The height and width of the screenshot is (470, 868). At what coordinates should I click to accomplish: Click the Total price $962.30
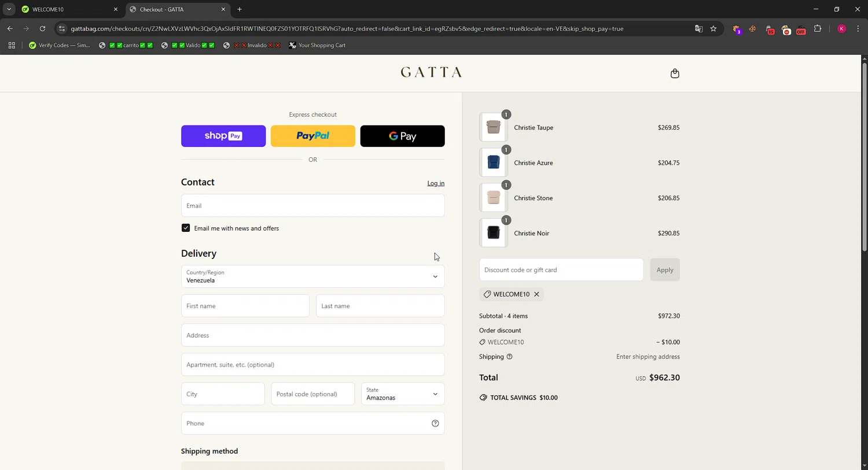[664, 378]
